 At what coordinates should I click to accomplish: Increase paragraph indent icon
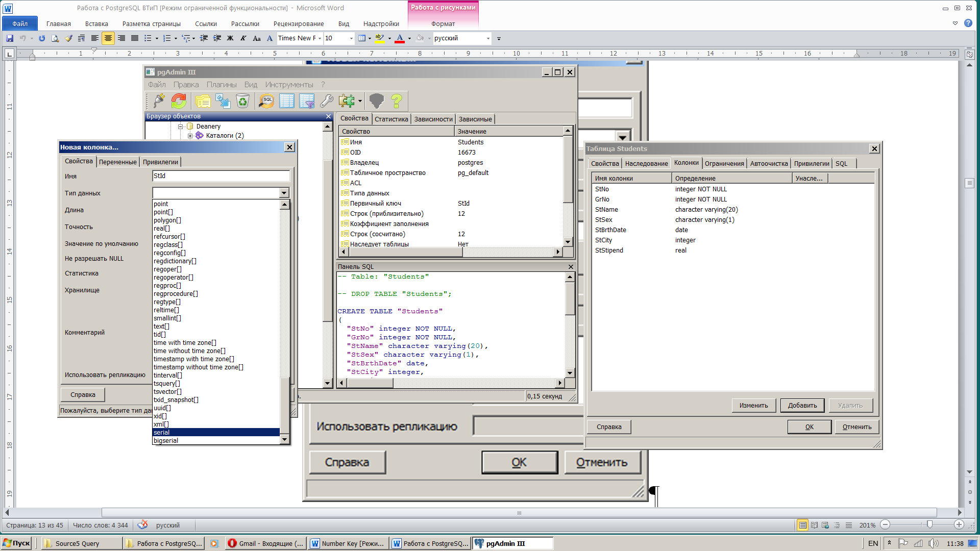(217, 38)
